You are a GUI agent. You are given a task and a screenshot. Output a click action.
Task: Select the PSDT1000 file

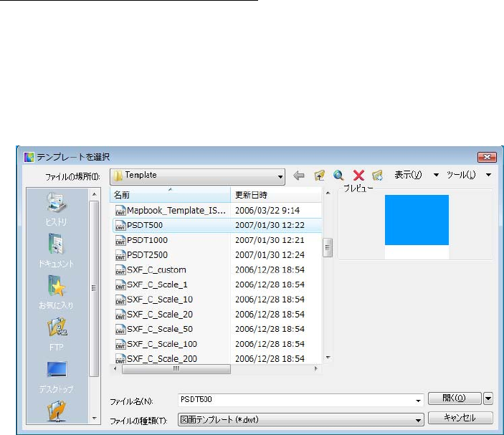pos(147,240)
